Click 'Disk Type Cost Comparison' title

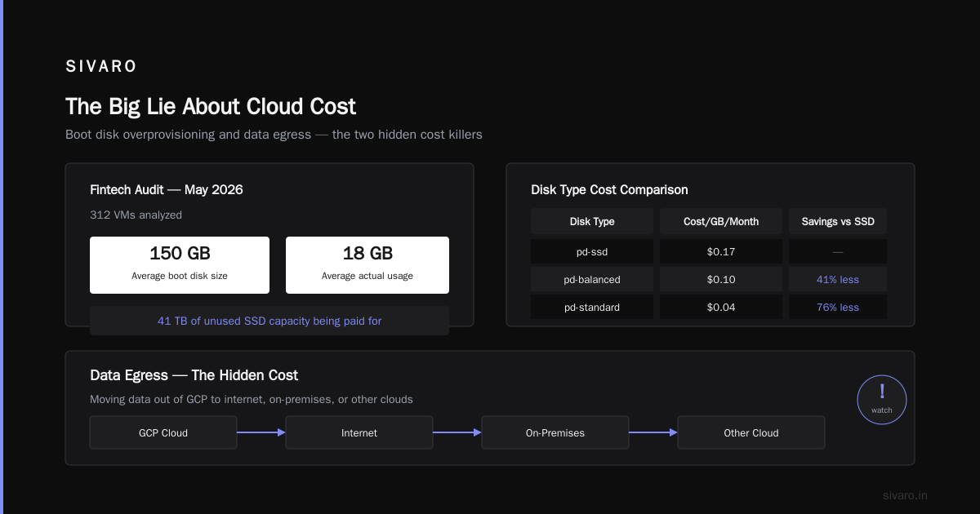tap(609, 189)
